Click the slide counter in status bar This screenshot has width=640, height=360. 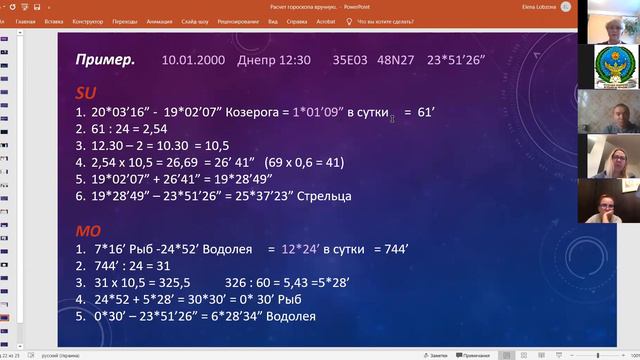tap(10, 356)
